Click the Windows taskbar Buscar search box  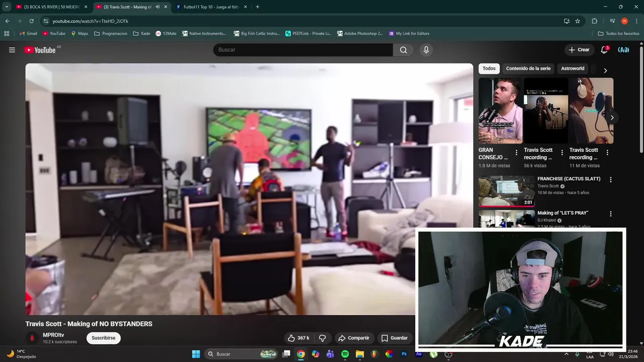[241, 354]
